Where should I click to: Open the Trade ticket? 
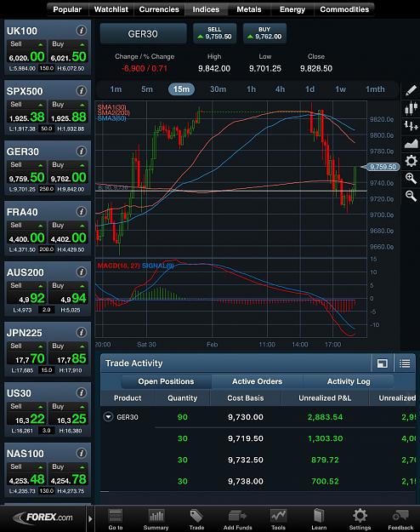pos(196,519)
